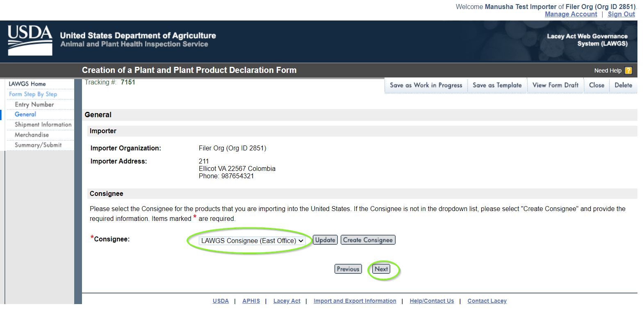The height and width of the screenshot is (309, 644).
Task: Follow the Help/Contact Us footer link
Action: pos(432,301)
